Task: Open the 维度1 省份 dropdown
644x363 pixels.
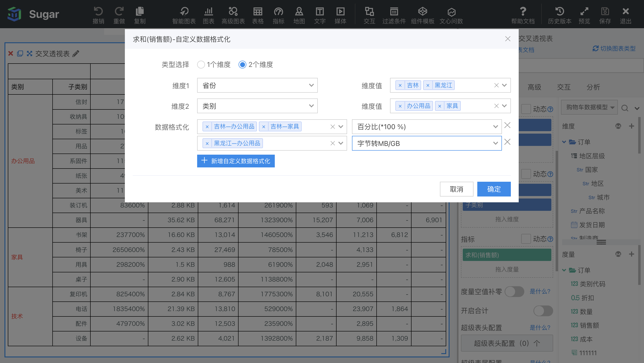Action: point(257,85)
